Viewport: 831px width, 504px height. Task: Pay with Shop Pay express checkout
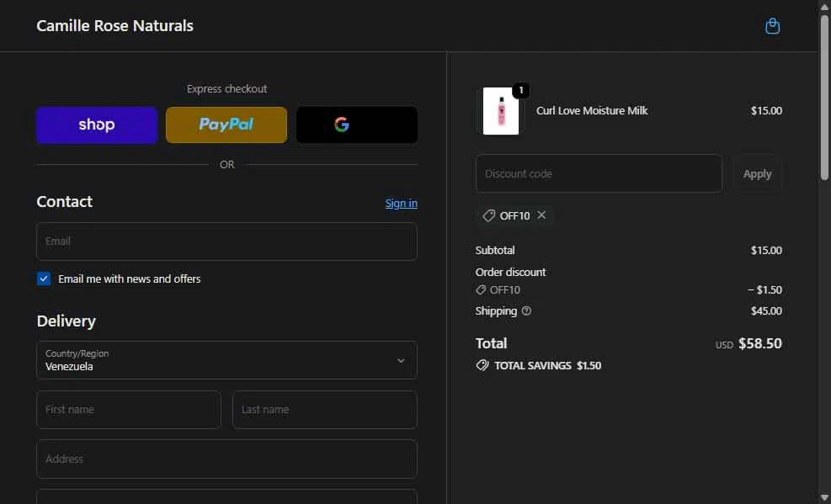(x=97, y=125)
